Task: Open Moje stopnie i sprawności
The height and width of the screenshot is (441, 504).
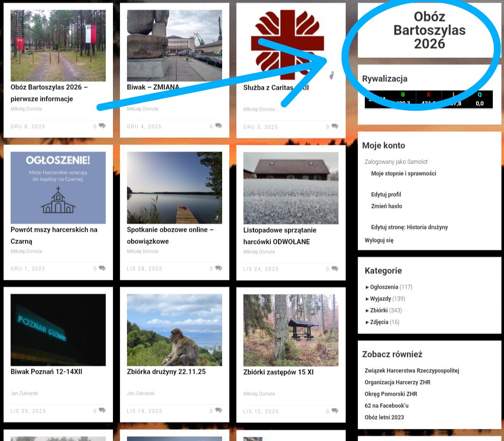Action: (403, 173)
